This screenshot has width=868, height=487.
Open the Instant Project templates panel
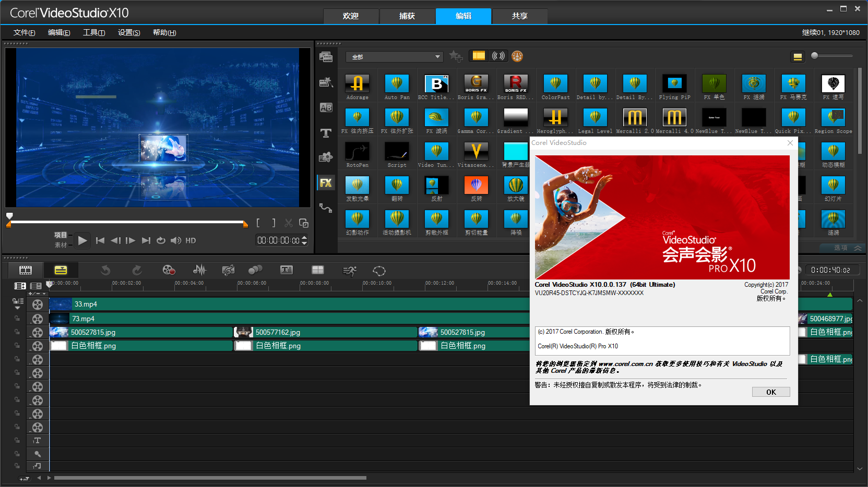tap(326, 82)
